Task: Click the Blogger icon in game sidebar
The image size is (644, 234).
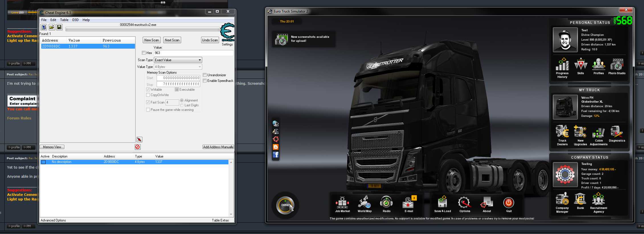Action: [x=276, y=147]
